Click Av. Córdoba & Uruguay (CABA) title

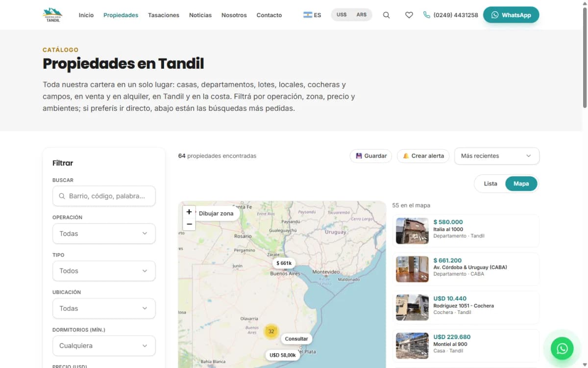click(470, 267)
